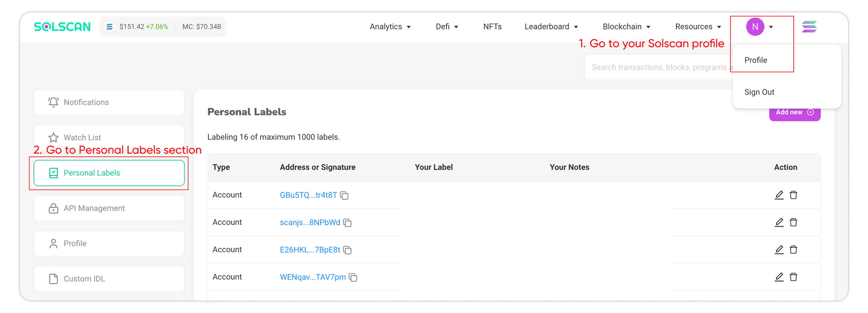868x313 pixels.
Task: Edit label for E26HKL...7BpE8t account
Action: click(779, 250)
